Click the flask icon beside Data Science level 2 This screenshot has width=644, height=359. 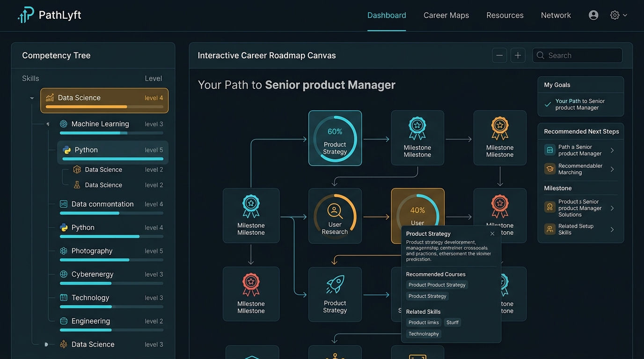tap(77, 185)
